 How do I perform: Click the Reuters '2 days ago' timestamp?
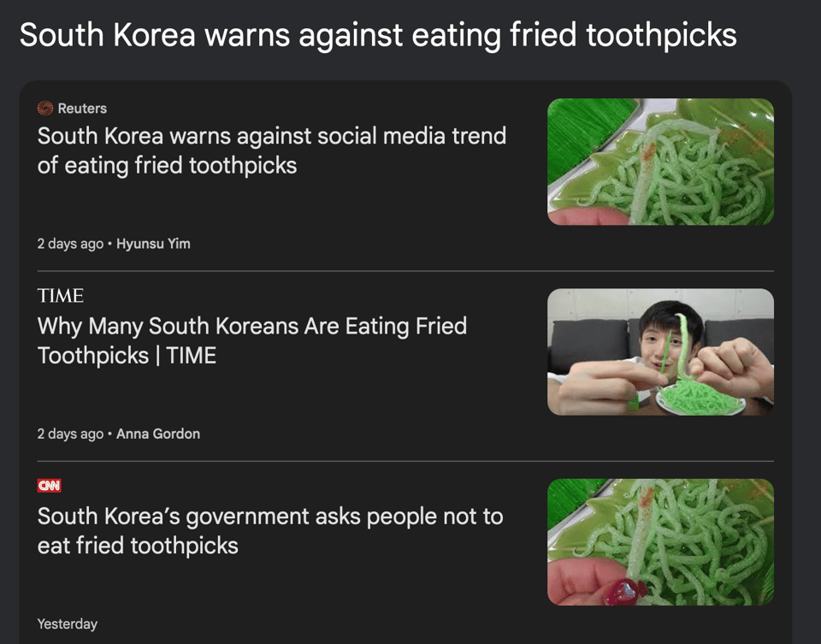click(70, 244)
